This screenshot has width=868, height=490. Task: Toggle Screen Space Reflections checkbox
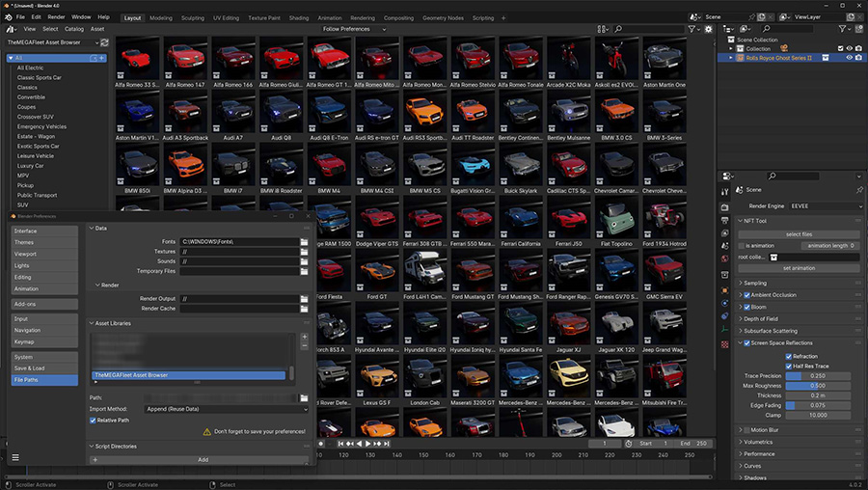[746, 343]
